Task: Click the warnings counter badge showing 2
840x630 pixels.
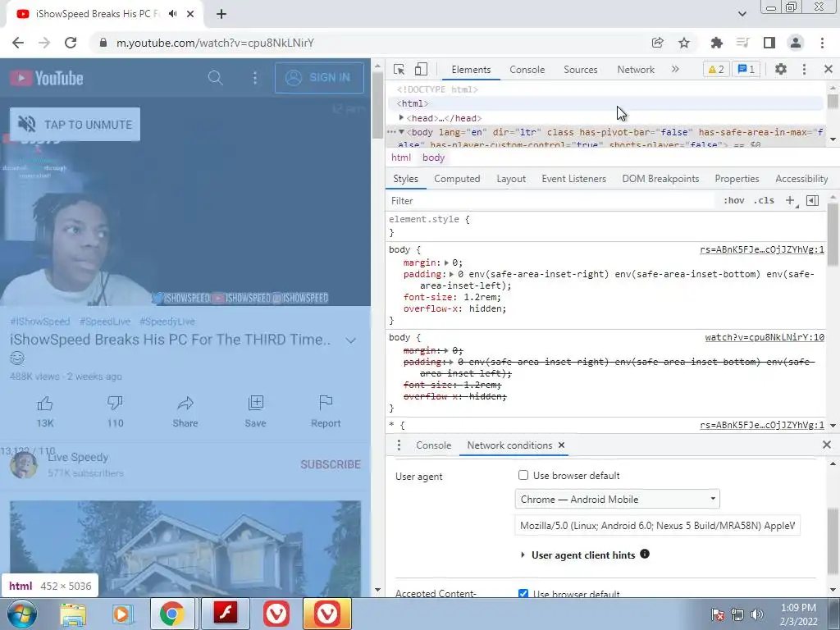Action: click(715, 69)
